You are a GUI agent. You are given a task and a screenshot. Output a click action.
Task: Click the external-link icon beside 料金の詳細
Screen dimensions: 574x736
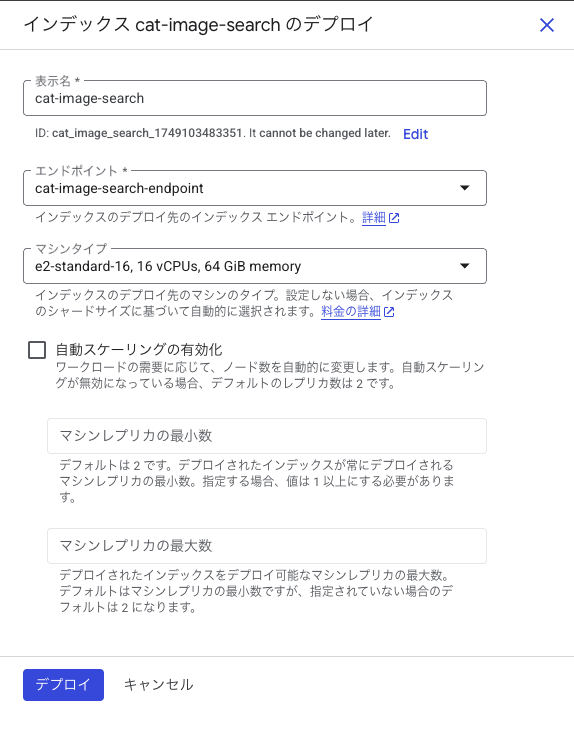pyautogui.click(x=389, y=312)
